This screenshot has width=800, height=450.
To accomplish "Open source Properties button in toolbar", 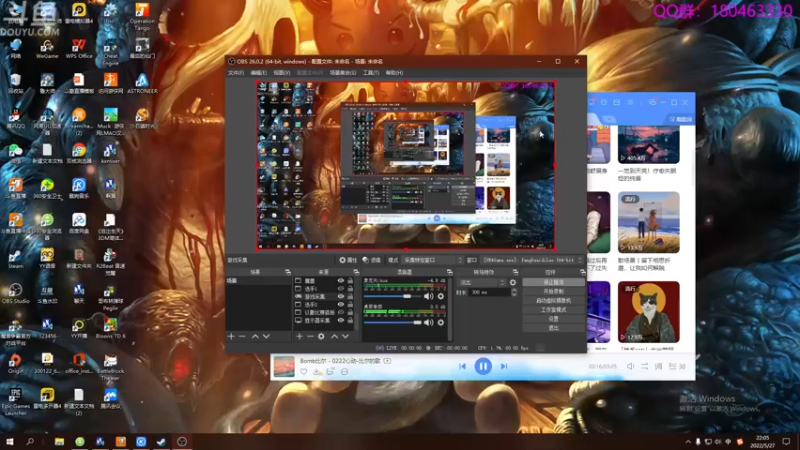I will tap(348, 260).
